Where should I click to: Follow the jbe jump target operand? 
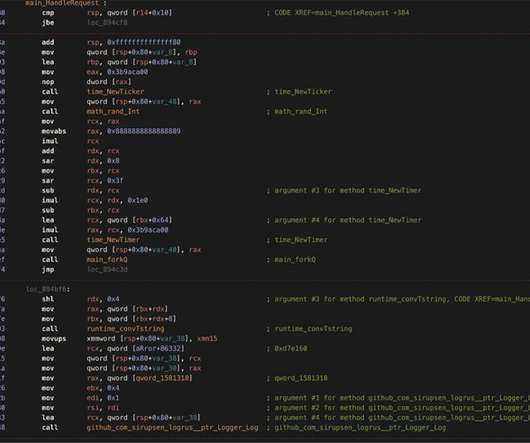tap(107, 23)
